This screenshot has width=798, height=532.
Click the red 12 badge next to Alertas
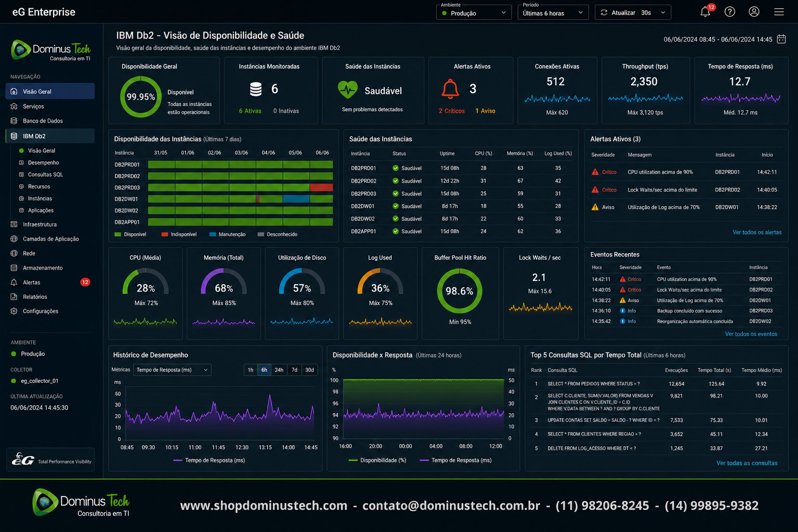pyautogui.click(x=85, y=282)
